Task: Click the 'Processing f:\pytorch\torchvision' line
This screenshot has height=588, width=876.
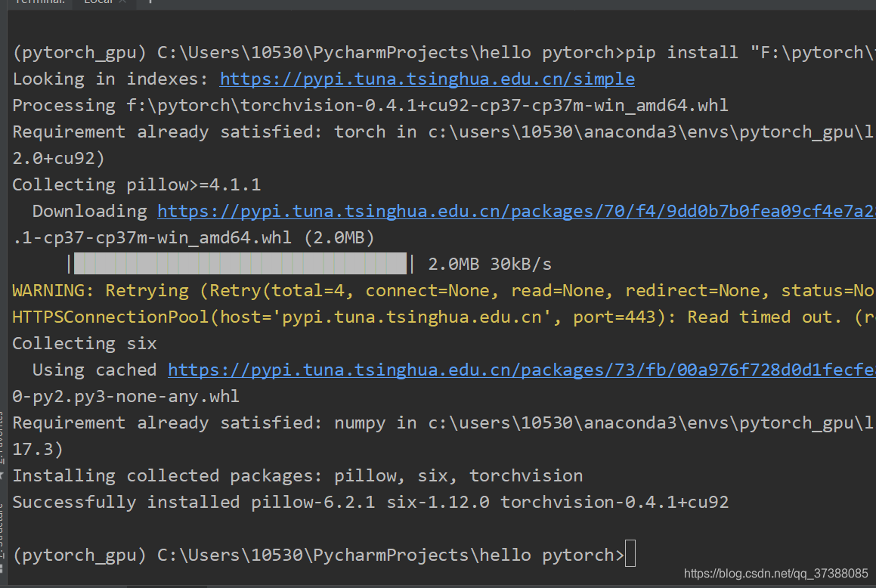Action: [x=370, y=106]
